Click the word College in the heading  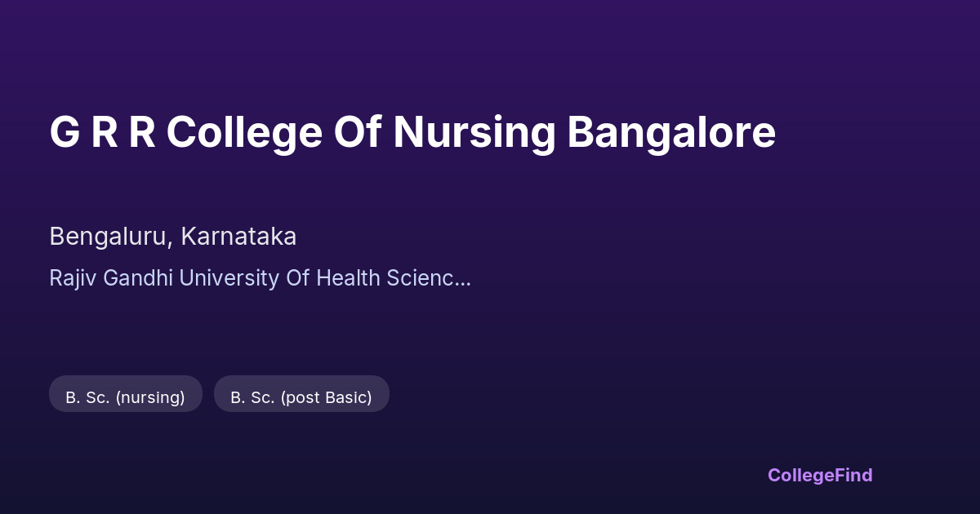(x=244, y=133)
